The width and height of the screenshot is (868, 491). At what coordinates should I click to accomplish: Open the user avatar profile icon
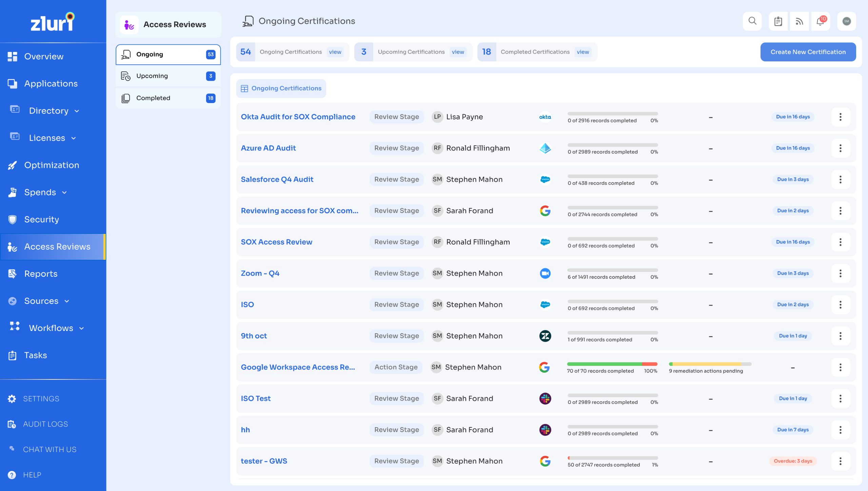(846, 21)
